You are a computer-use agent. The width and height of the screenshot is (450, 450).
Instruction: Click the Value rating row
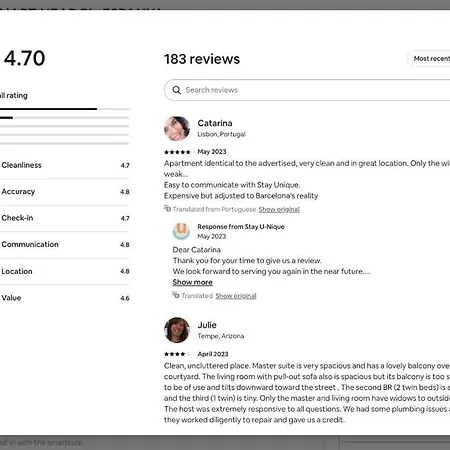(x=65, y=298)
